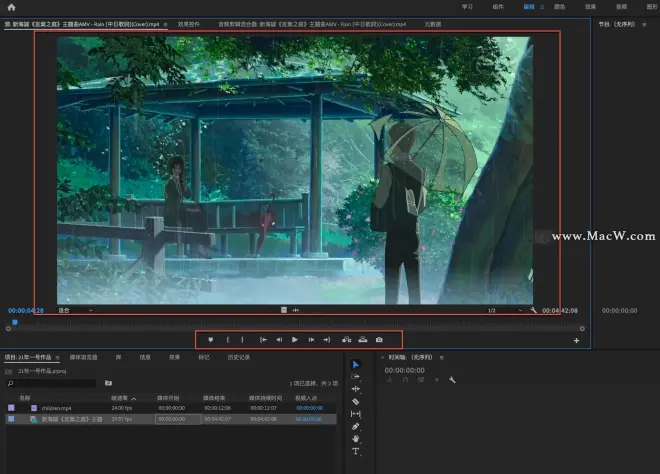Open Source monitor settings wrench
Screen dimensions: 660x474
(534, 310)
